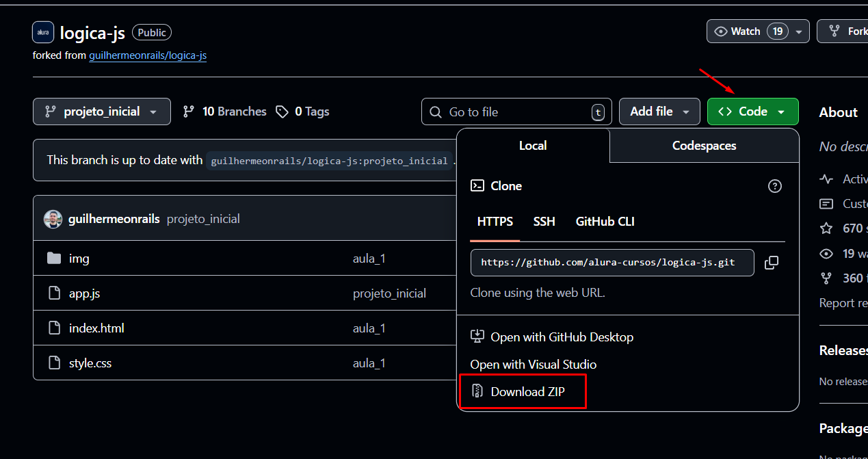Screen dimensions: 868x459
Task: Click the clone help question mark icon
Action: [774, 185]
